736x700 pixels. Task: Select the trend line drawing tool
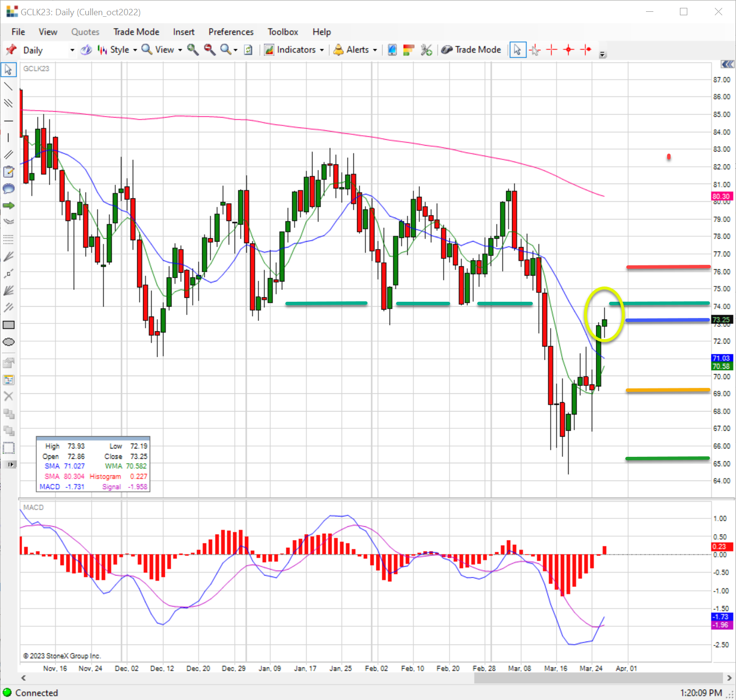[x=8, y=87]
